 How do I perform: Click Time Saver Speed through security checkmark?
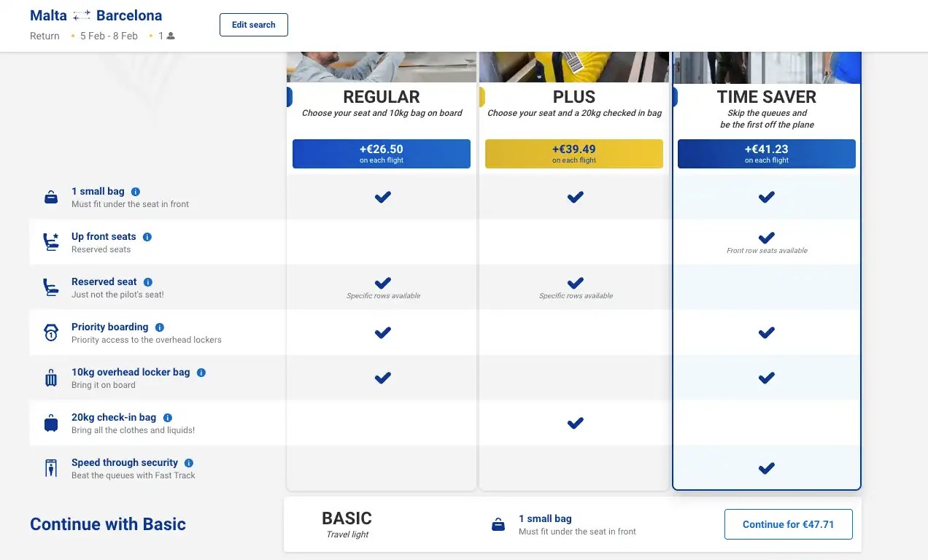click(x=767, y=468)
